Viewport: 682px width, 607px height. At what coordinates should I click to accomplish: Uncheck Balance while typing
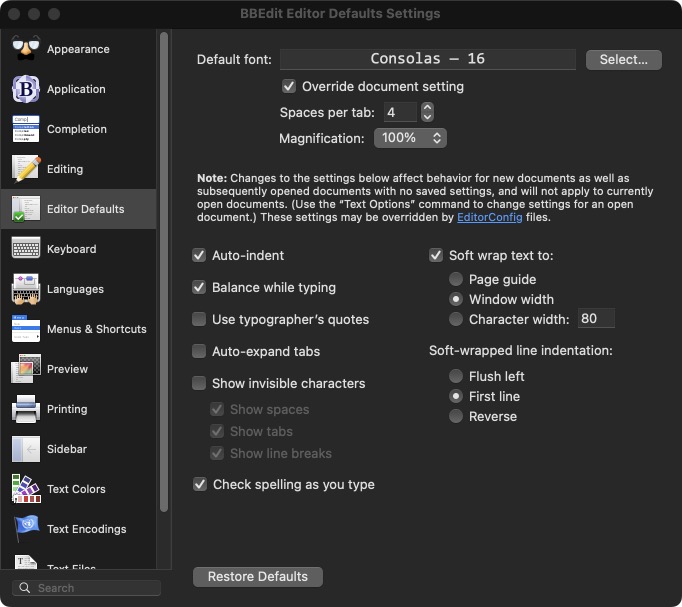click(200, 288)
